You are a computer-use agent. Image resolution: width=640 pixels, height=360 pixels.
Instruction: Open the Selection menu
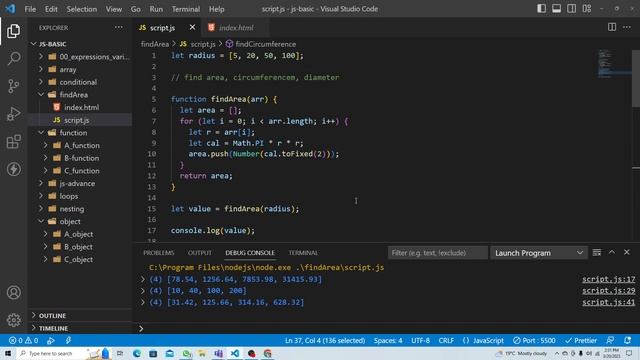82,9
